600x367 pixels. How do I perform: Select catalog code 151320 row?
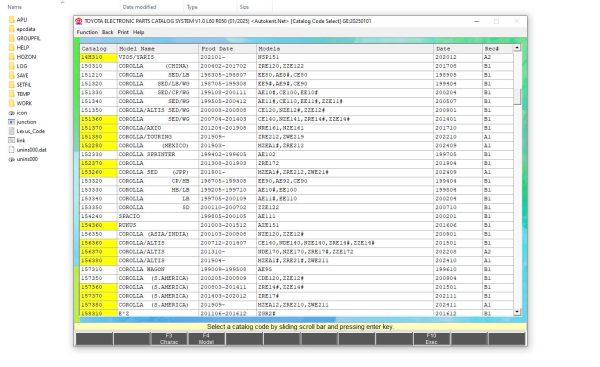297,84
